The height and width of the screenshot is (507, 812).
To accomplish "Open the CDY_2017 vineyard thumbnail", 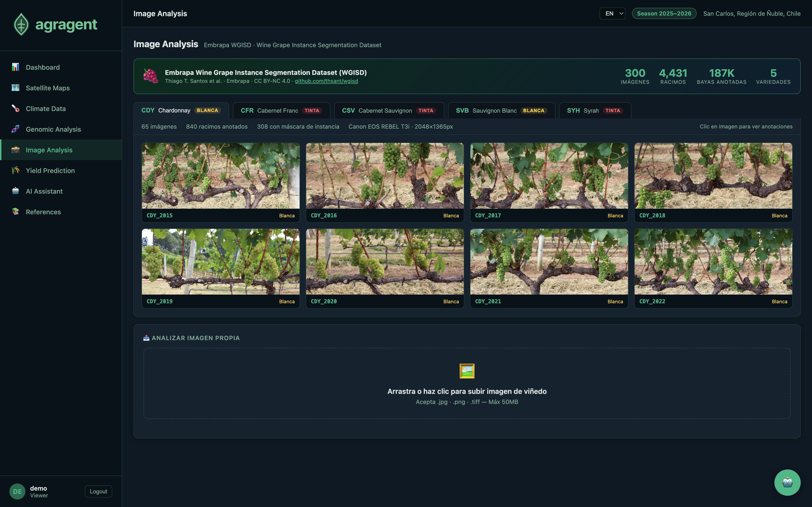I will [549, 176].
